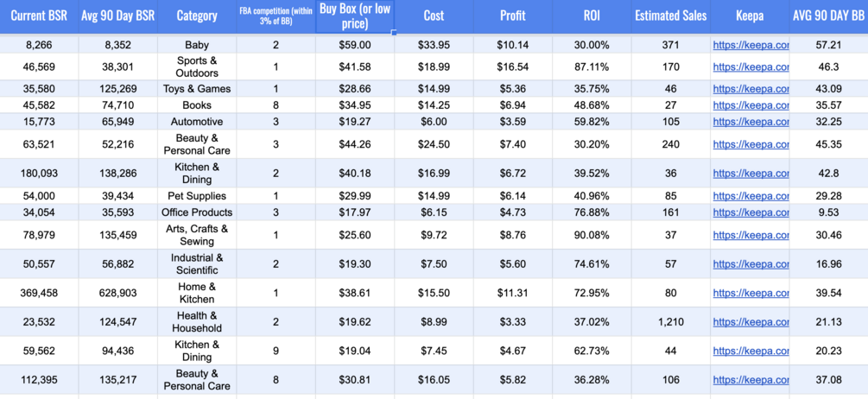Select the 90.08% ROI cell
This screenshot has width=868, height=399.
(x=592, y=235)
